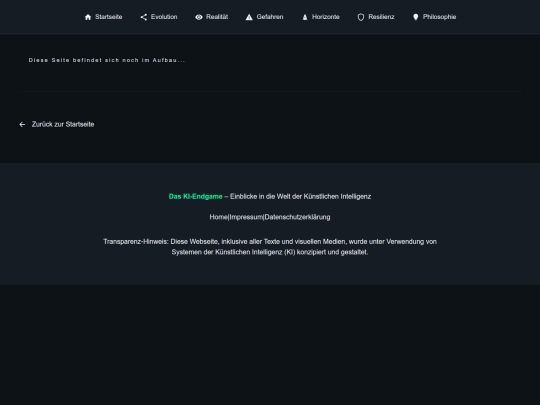Go to the Realität page
Screen dimensions: 540x405
[x=211, y=17]
